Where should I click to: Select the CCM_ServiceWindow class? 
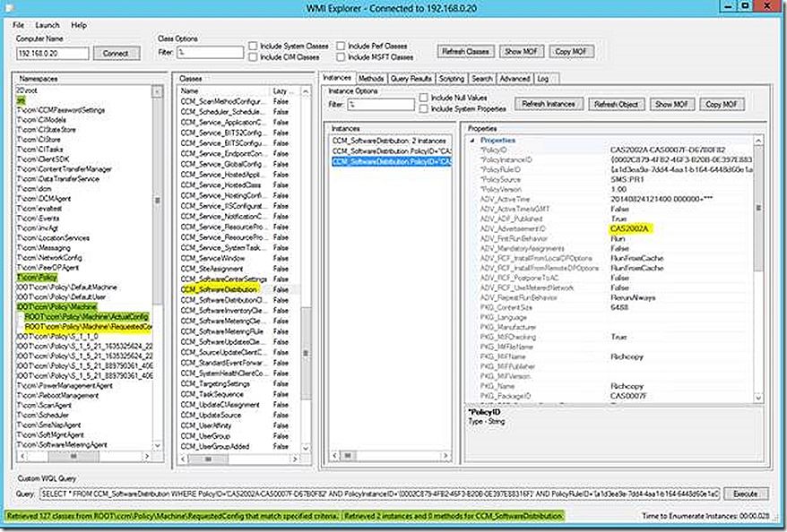pyautogui.click(x=212, y=258)
